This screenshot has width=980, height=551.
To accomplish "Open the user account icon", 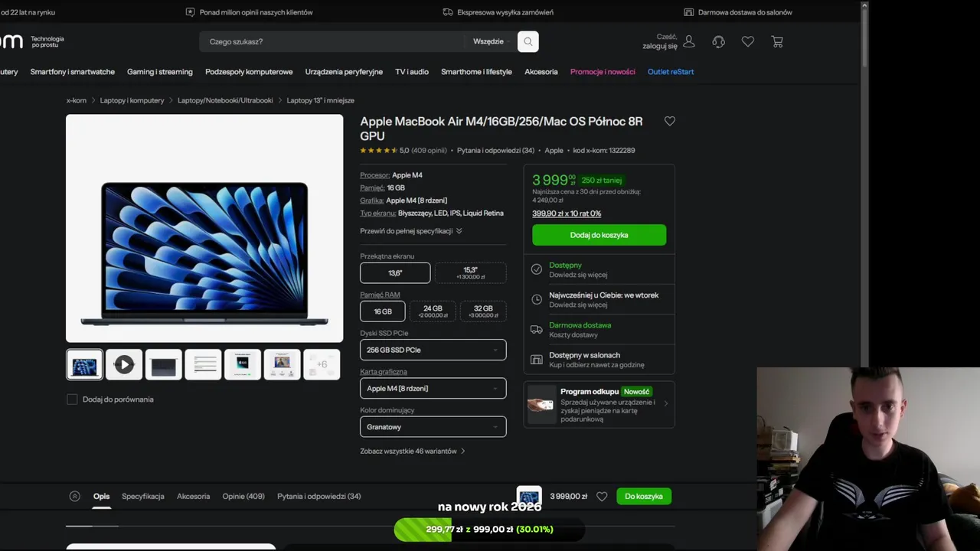I will (x=689, y=41).
